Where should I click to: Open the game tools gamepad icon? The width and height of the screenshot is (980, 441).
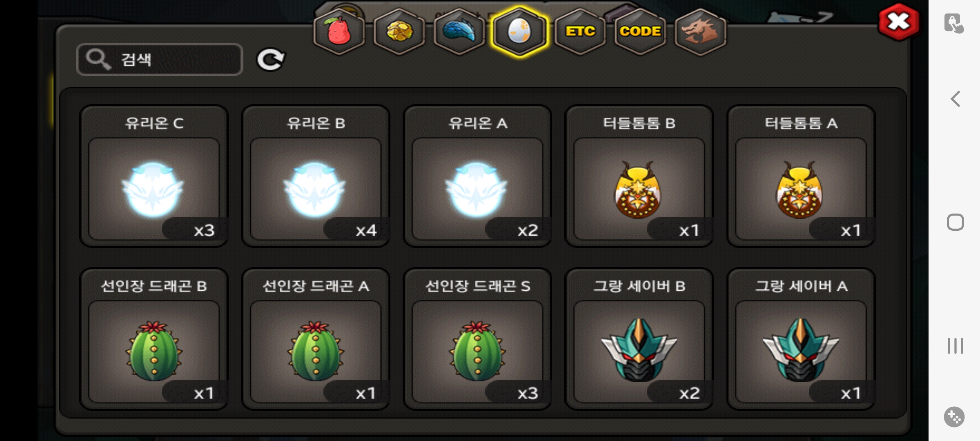pyautogui.click(x=954, y=417)
